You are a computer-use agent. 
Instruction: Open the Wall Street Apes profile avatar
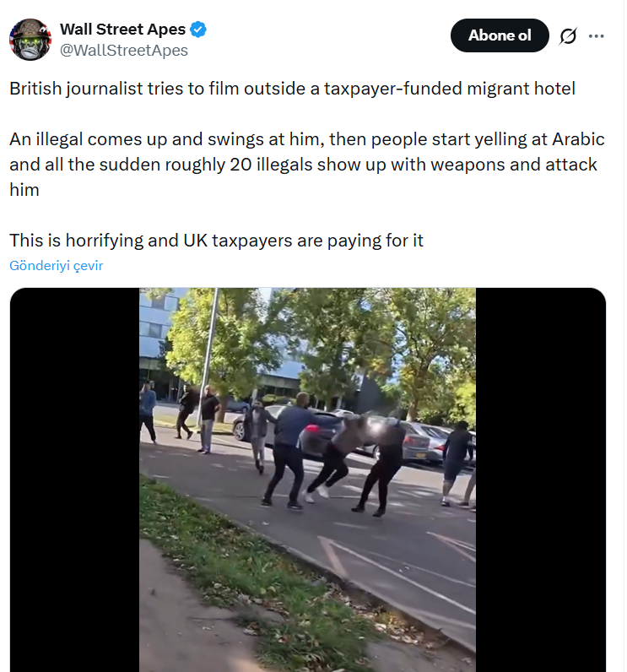point(30,40)
